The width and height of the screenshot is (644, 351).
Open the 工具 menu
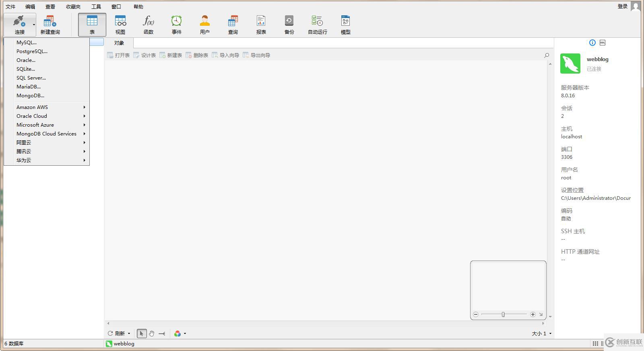(x=96, y=6)
